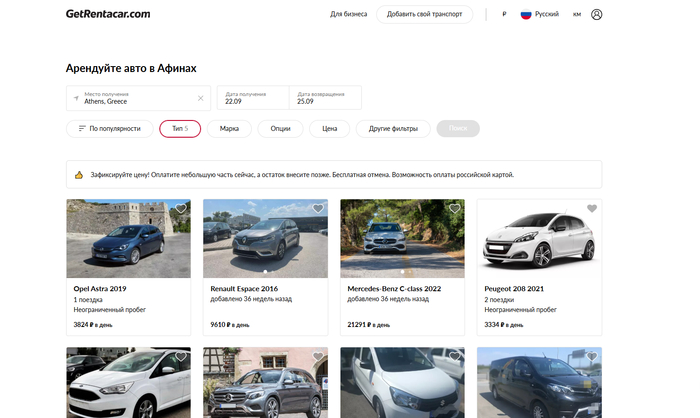
Task: Click the Другие фильтры button
Action: [393, 129]
